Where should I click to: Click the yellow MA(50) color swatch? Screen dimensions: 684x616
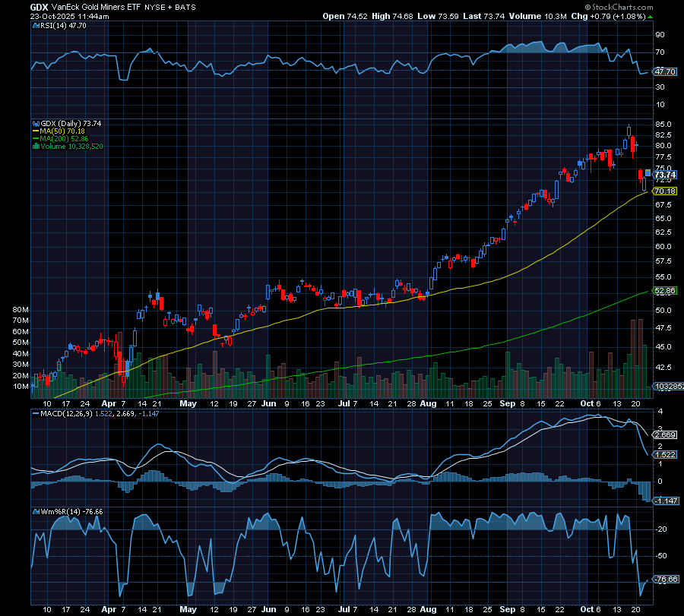coord(36,129)
